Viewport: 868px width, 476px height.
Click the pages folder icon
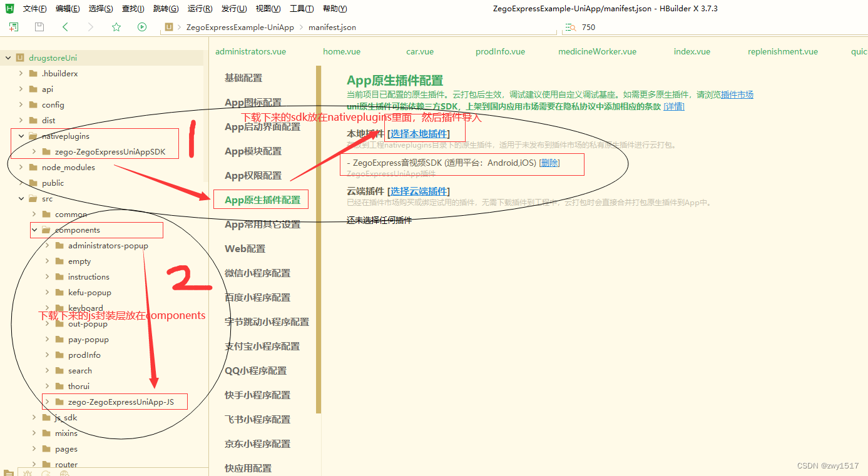click(x=46, y=449)
